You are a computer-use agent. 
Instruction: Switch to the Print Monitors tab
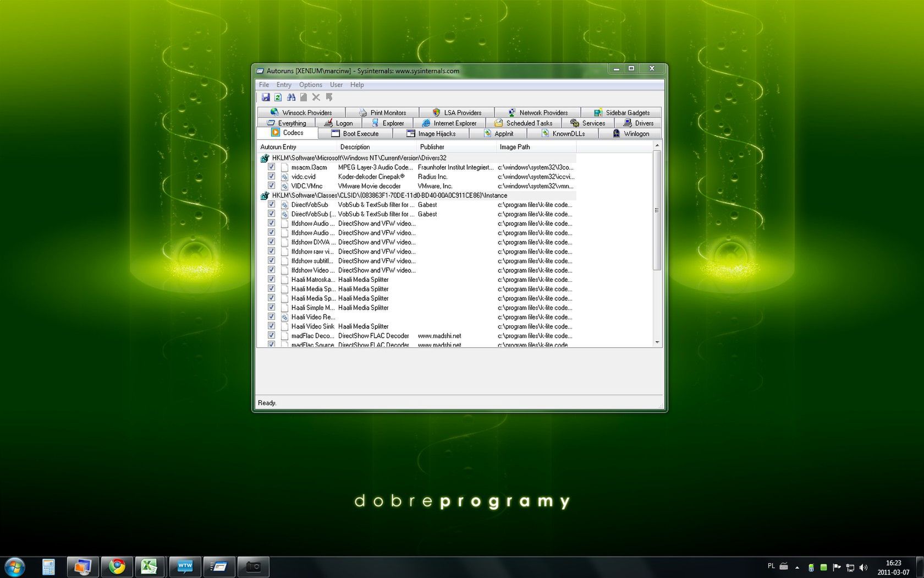[x=382, y=112]
